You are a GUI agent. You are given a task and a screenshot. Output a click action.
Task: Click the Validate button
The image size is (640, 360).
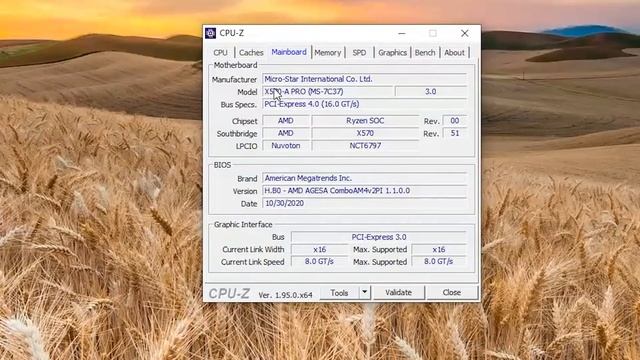[398, 293]
